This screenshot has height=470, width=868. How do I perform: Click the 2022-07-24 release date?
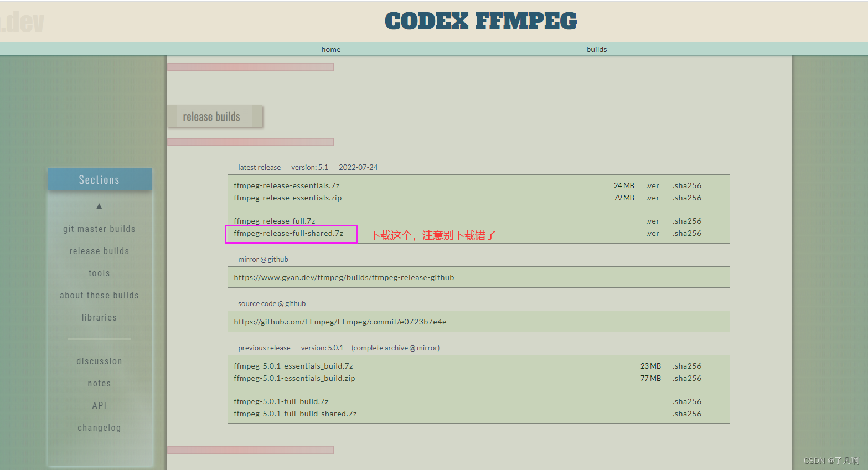[358, 167]
